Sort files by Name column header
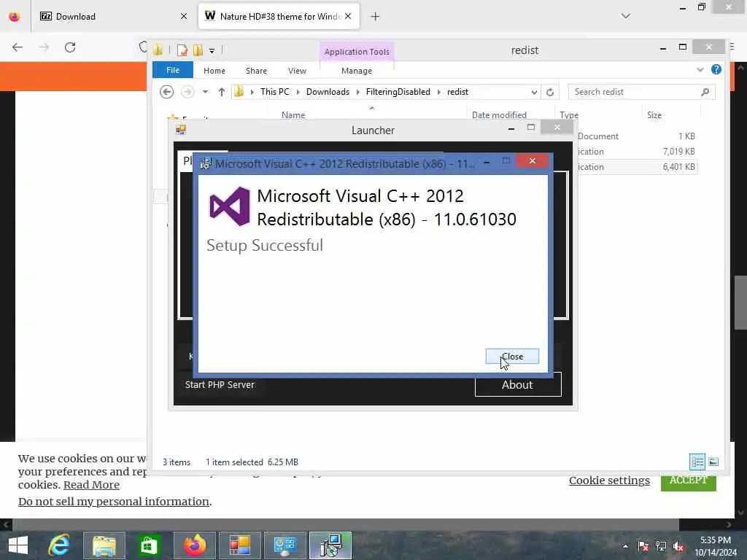 tap(293, 114)
